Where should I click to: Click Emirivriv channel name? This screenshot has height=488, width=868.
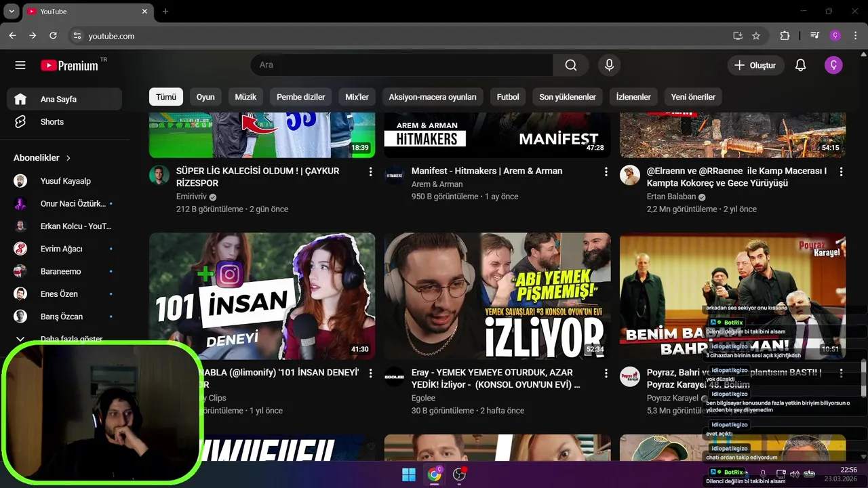[191, 197]
